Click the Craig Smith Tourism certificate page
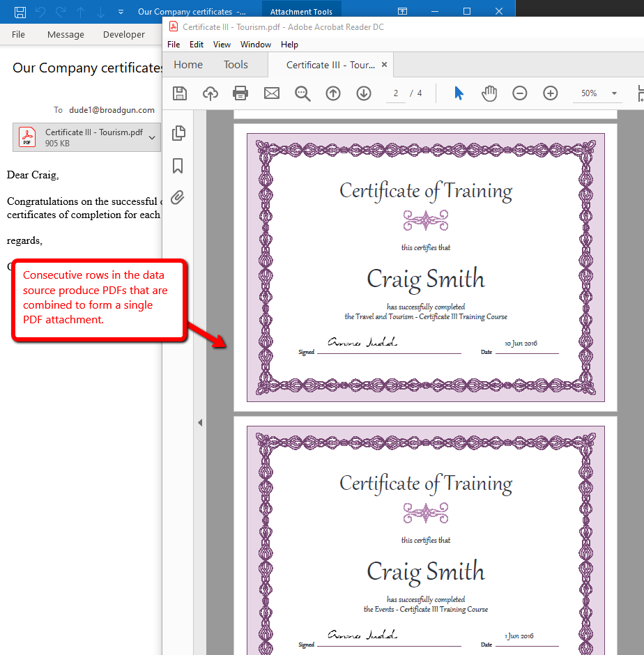Screen dimensions: 644x655 [x=425, y=268]
